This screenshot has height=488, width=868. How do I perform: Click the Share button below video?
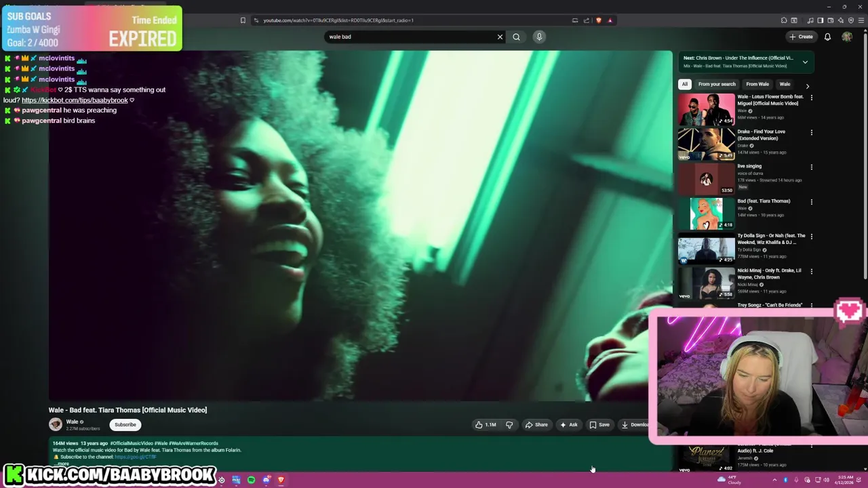click(536, 425)
